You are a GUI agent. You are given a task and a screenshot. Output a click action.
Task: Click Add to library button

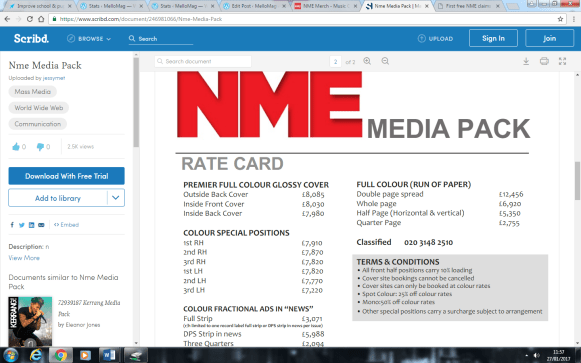coord(58,198)
